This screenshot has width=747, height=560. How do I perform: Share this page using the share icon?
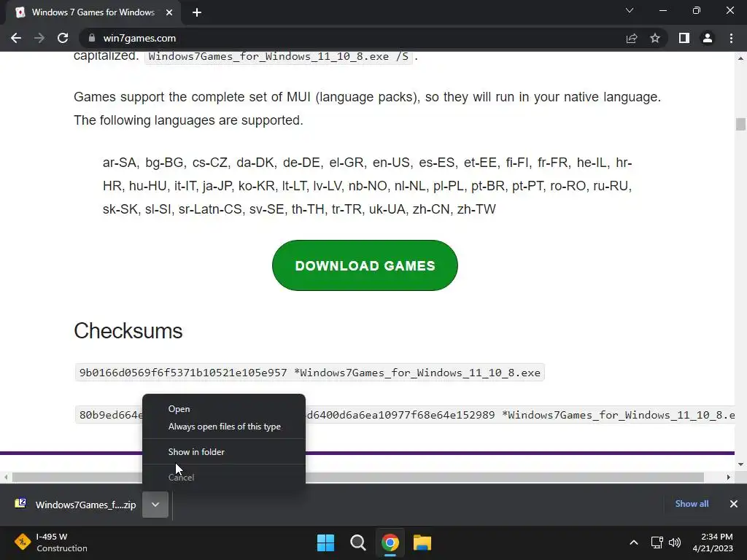(632, 38)
